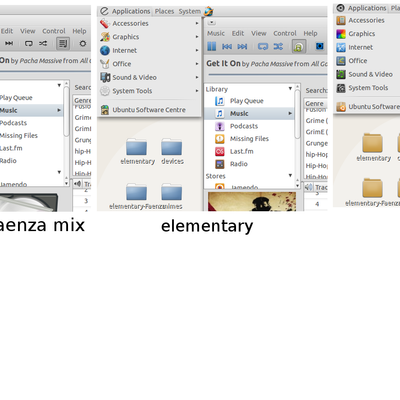Toggle the browser pane button in the Faenza mix Rhythmbox
400x400 pixels.
63,43
